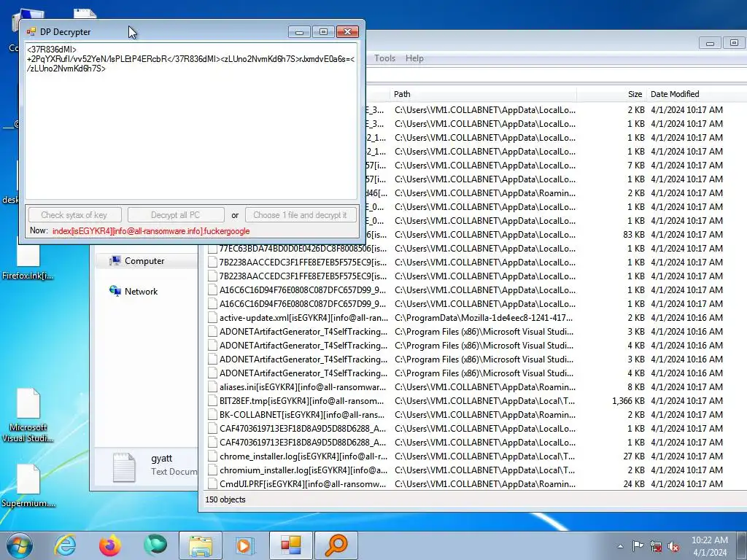The image size is (747, 560).
Task: Click file icon beside BIT28EF.tmp
Action: click(x=212, y=401)
